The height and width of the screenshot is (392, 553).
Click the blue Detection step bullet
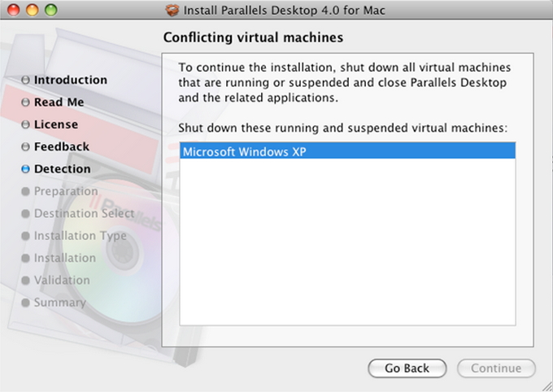click(x=26, y=169)
